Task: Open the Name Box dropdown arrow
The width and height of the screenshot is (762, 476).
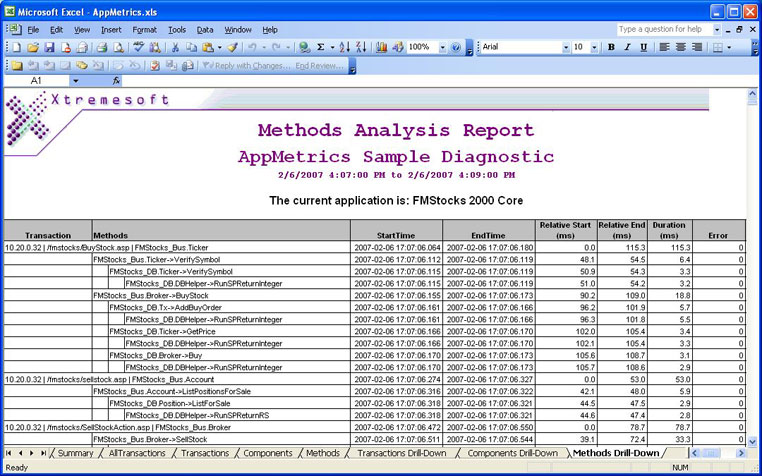Action: point(75,81)
